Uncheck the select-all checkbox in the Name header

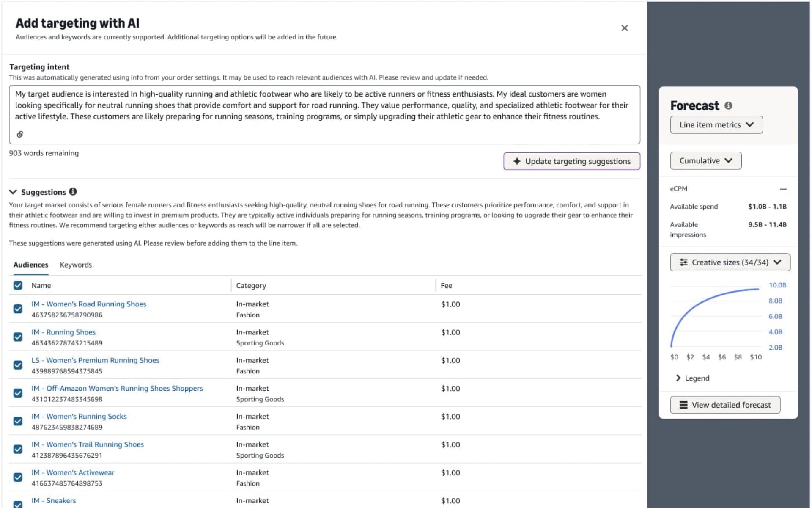point(18,286)
